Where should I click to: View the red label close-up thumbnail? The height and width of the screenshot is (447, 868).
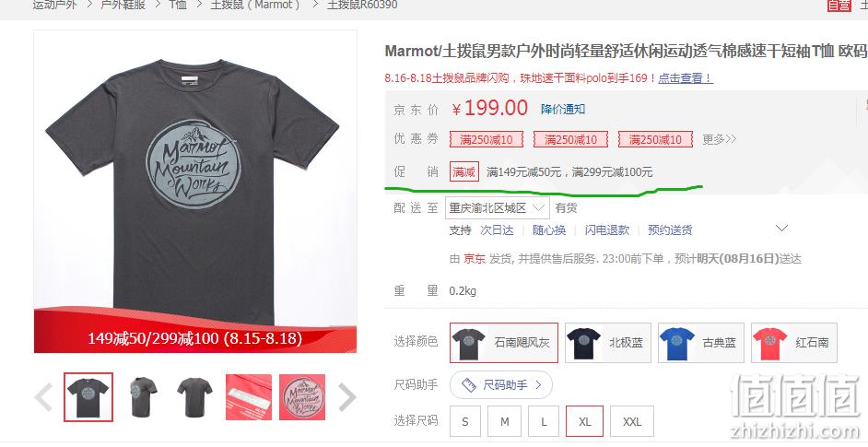pyautogui.click(x=249, y=396)
